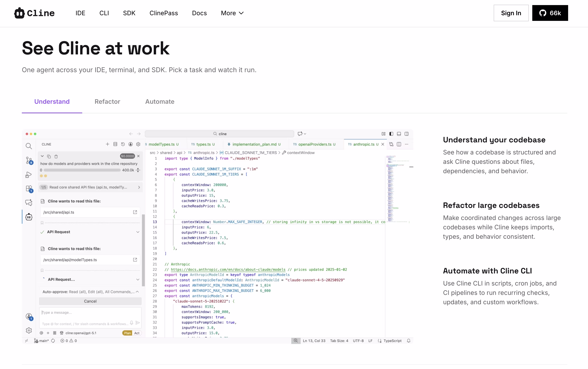This screenshot has height=369, width=588.
Task: Open Source Control icon with badge 8
Action: point(29,161)
